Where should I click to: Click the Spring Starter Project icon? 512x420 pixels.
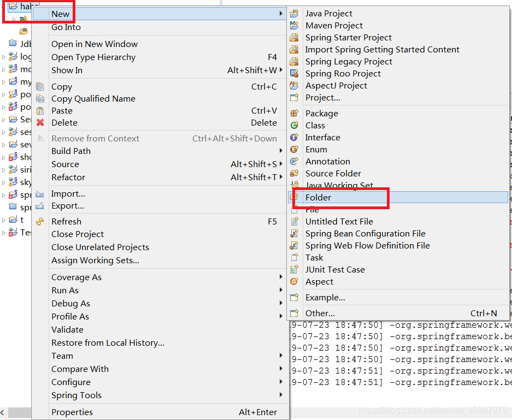pos(294,38)
